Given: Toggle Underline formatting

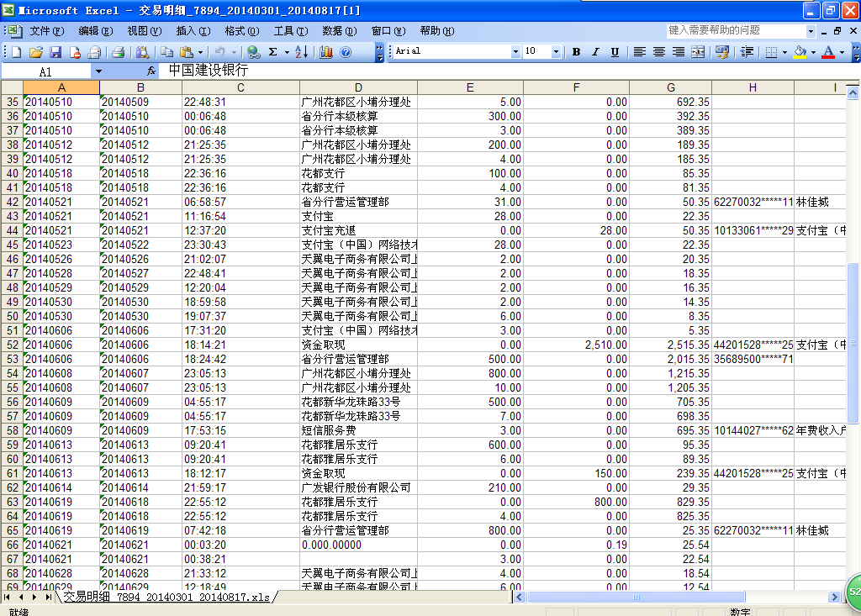Looking at the screenshot, I should [x=615, y=52].
